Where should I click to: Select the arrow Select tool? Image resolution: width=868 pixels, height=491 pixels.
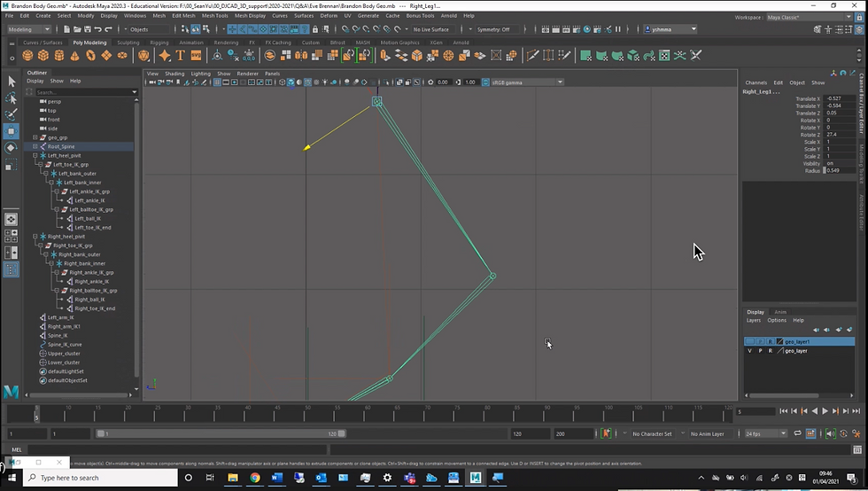pyautogui.click(x=11, y=82)
